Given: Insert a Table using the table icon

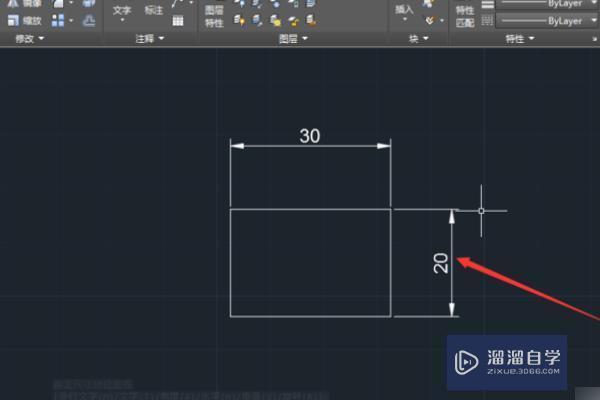Looking at the screenshot, I should point(178,21).
